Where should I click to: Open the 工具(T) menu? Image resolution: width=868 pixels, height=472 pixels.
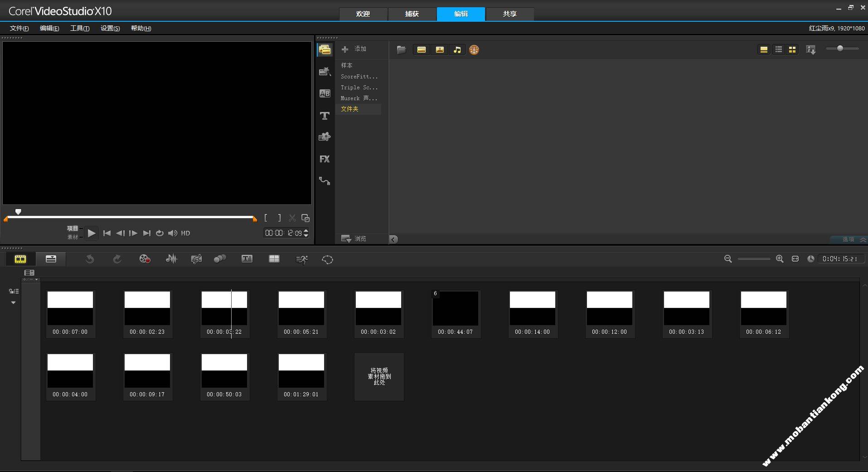pyautogui.click(x=80, y=28)
